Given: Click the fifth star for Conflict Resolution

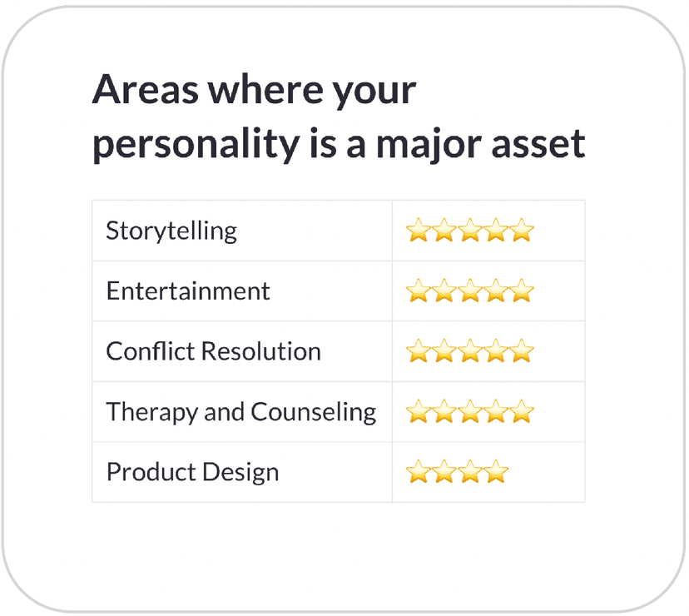Looking at the screenshot, I should pos(521,351).
